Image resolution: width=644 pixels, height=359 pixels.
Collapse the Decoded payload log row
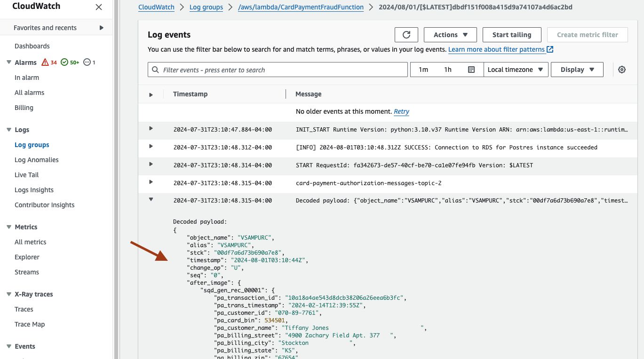point(151,199)
